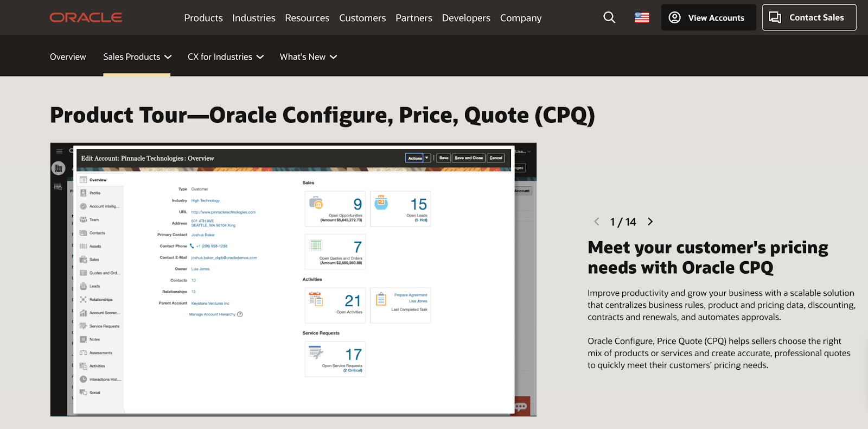The width and height of the screenshot is (868, 429).
Task: Click the Contact Sales button
Action: pyautogui.click(x=809, y=17)
